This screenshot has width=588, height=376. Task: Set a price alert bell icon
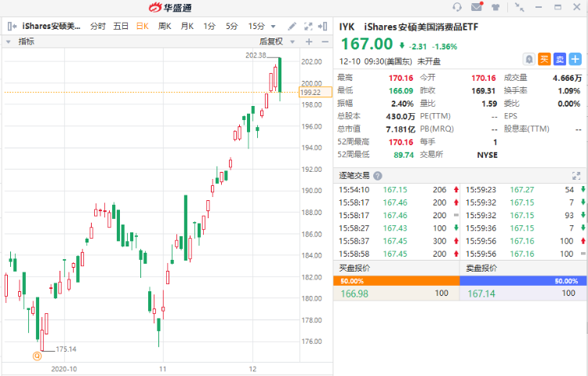pyautogui.click(x=528, y=60)
